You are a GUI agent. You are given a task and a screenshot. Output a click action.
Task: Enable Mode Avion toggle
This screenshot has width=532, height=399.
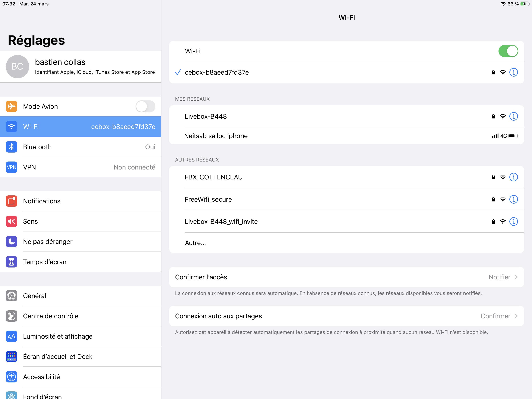145,106
